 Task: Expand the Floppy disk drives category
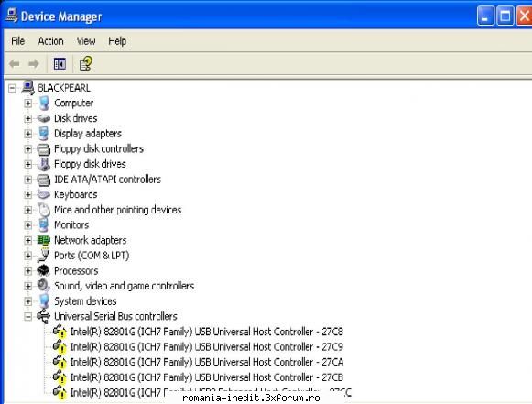pyautogui.click(x=27, y=164)
